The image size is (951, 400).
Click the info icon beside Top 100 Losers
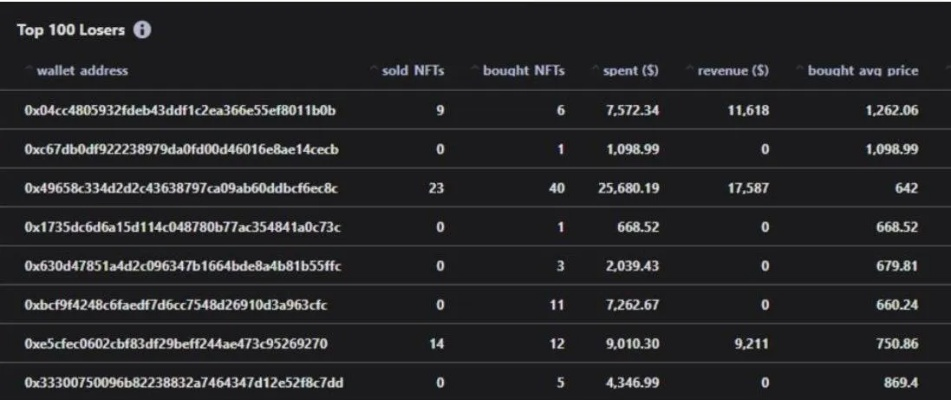(x=142, y=30)
